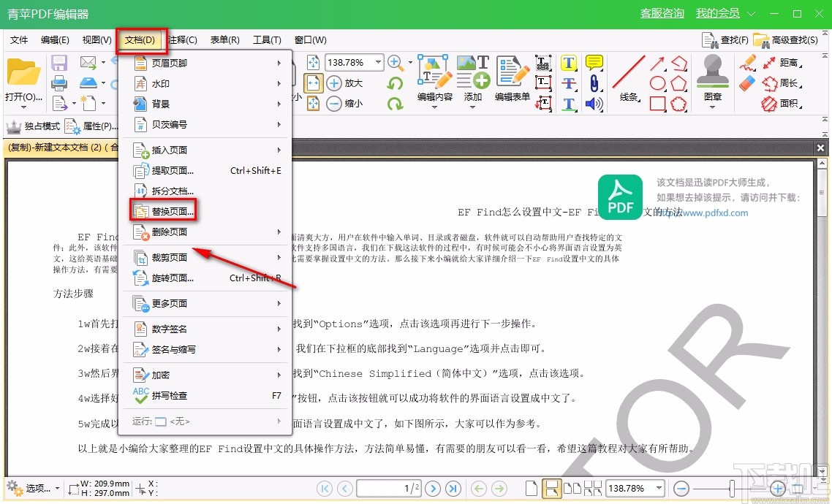Select the 距离 distance measure tool
The width and height of the screenshot is (832, 504).
tap(782, 63)
